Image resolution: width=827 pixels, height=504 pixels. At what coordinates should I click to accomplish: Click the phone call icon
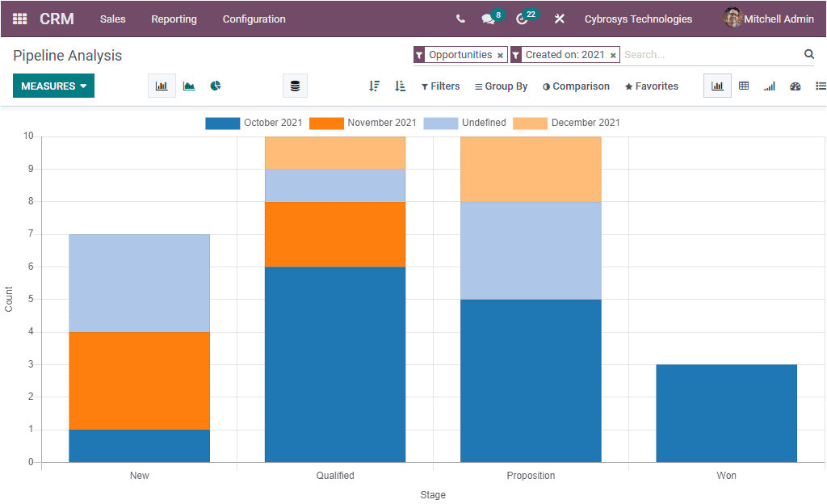tap(460, 18)
